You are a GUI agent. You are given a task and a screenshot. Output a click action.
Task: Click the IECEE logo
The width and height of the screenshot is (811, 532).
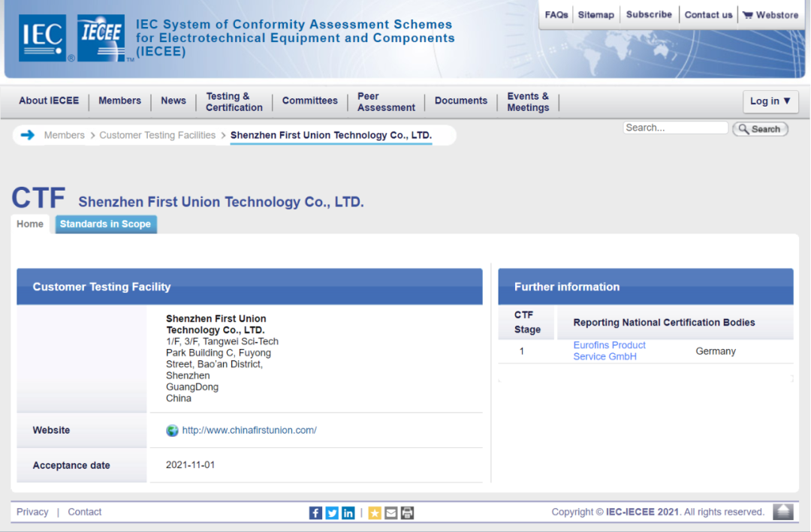101,38
